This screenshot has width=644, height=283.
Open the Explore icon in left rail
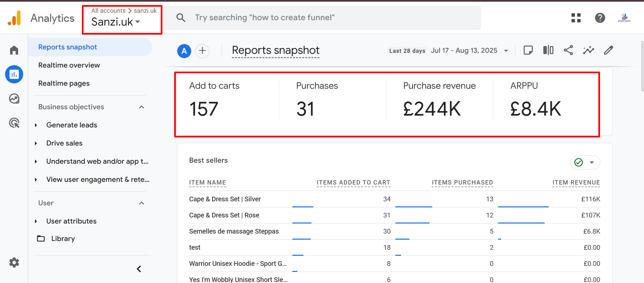[x=14, y=99]
